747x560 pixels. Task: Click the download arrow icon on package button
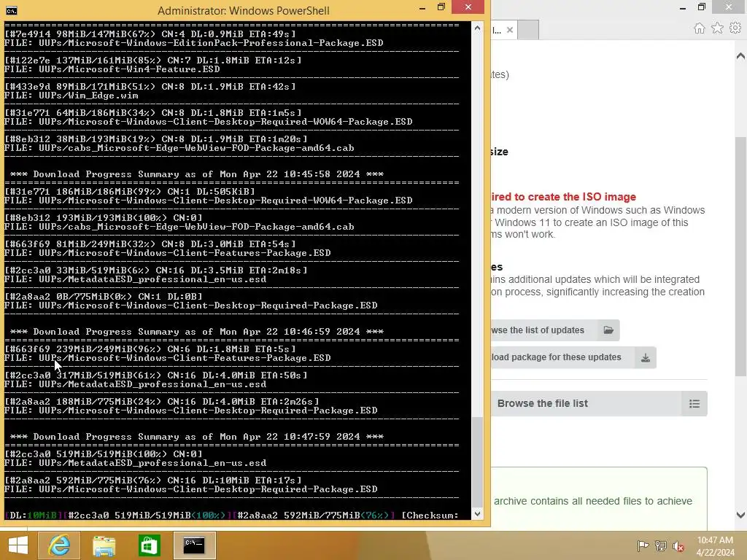646,357
